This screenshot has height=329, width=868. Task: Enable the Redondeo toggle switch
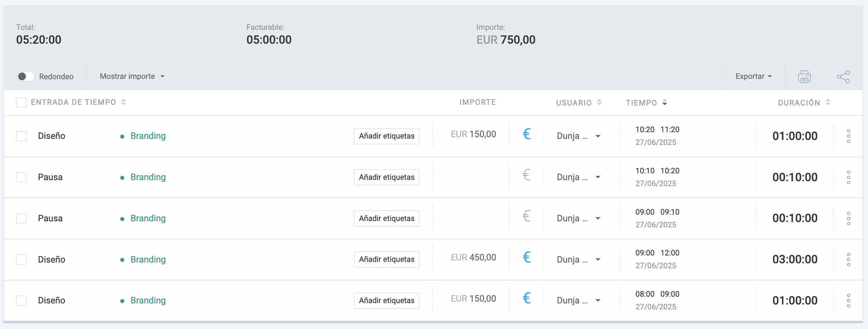(26, 76)
